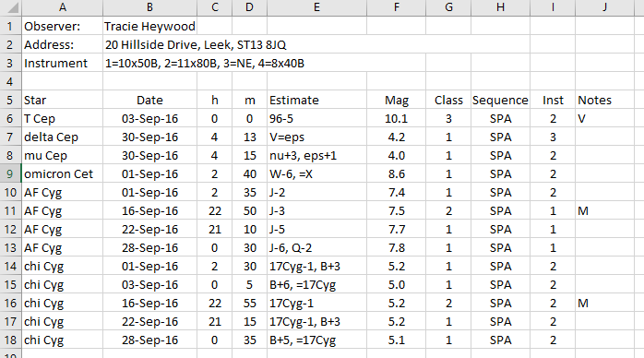644x358 pixels.
Task: Select column A header
Action: pos(63,7)
